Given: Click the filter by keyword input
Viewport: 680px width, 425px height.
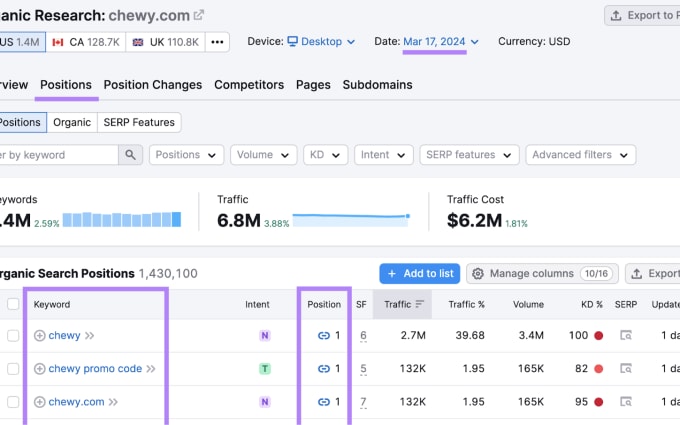Looking at the screenshot, I should 58,155.
